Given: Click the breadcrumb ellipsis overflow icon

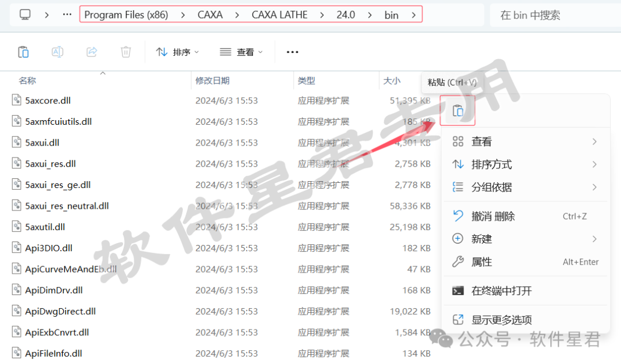Looking at the screenshot, I should 67,15.
